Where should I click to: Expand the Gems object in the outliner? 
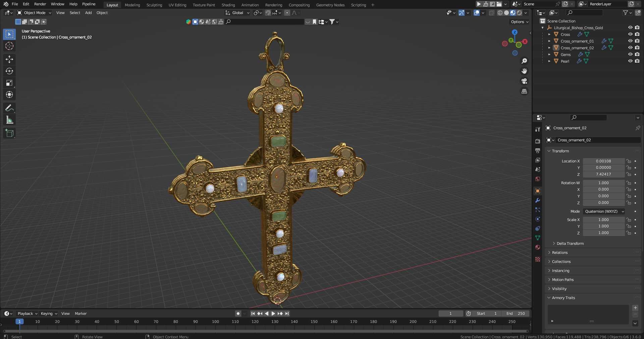pos(549,54)
